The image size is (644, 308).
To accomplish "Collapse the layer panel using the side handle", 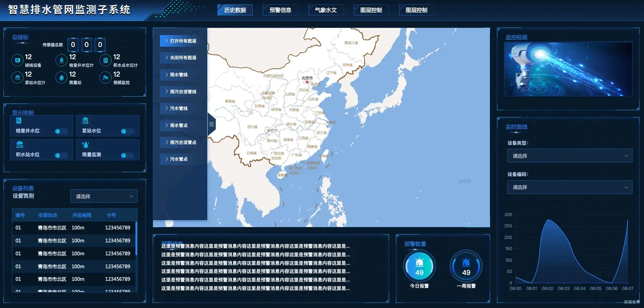I will tap(211, 124).
